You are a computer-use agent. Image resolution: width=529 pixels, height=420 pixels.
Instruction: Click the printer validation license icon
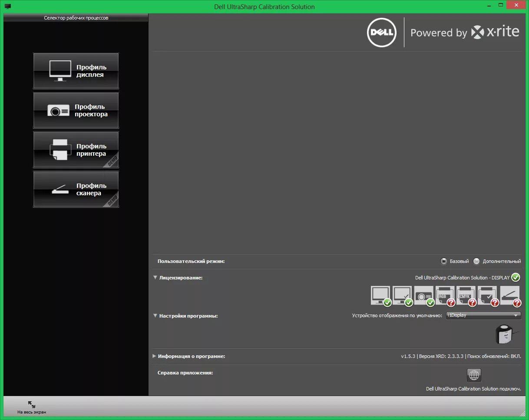coord(488,295)
